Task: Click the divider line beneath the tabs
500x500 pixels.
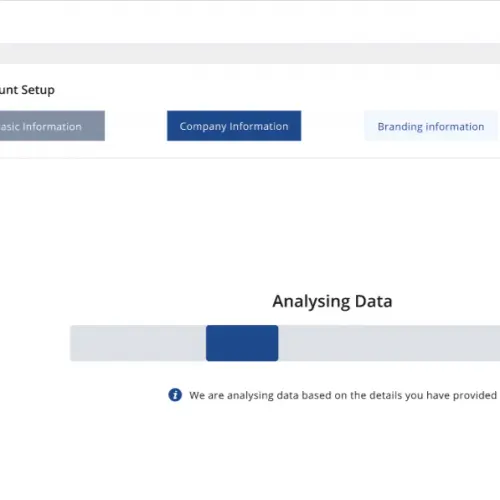Action: [250, 158]
